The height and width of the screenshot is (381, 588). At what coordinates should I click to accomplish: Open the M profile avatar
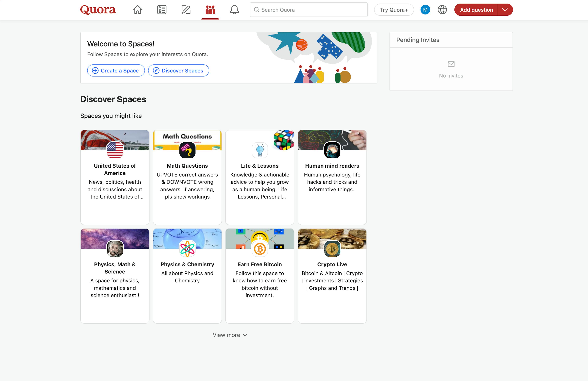tap(425, 10)
